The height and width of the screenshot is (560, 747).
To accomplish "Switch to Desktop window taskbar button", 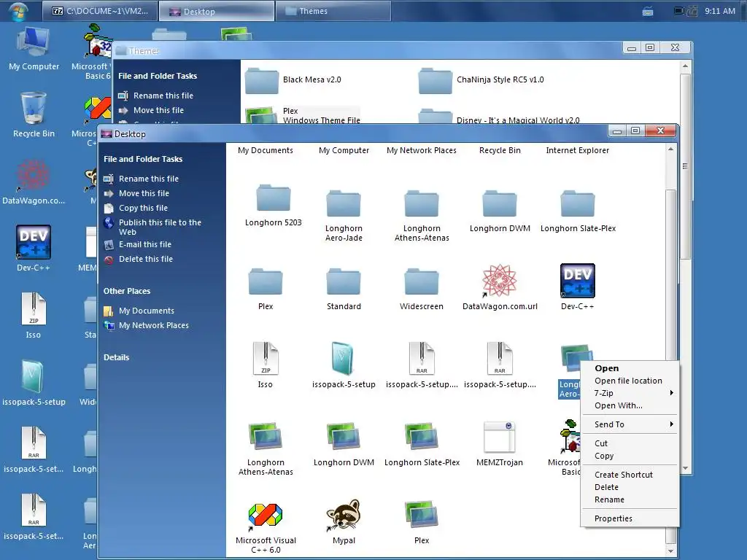I will tap(216, 11).
